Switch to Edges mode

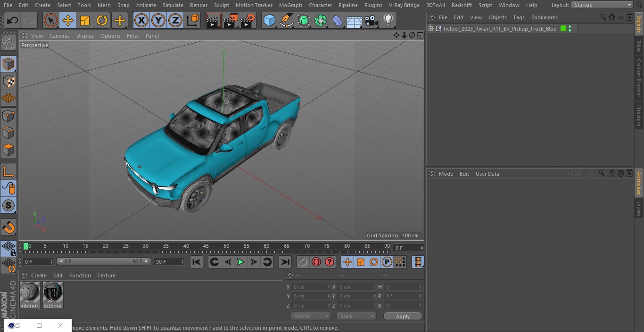point(8,132)
